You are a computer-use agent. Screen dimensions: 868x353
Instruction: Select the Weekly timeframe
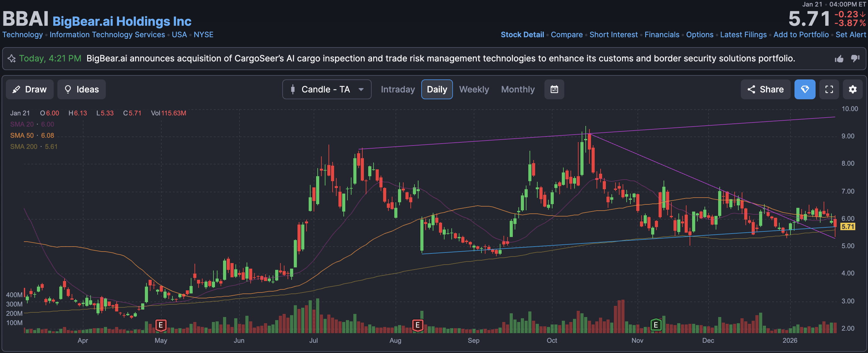[474, 89]
